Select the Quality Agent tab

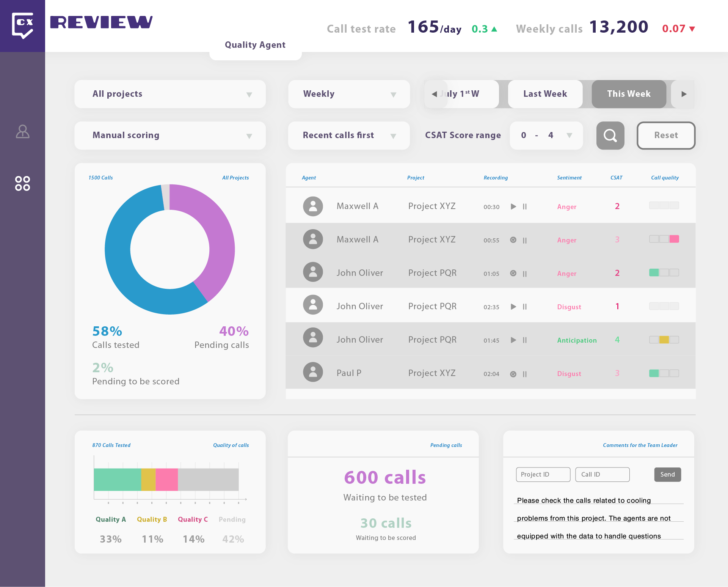pos(255,45)
